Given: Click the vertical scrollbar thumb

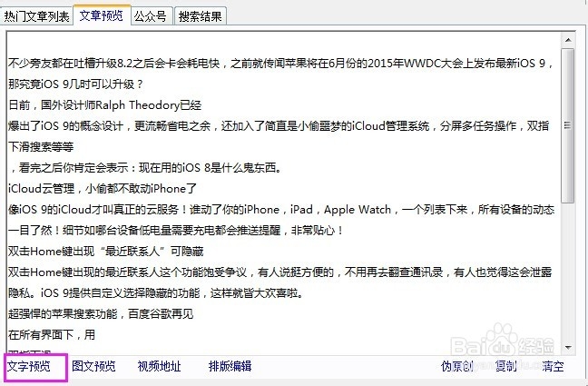Looking at the screenshot, I should [x=568, y=125].
